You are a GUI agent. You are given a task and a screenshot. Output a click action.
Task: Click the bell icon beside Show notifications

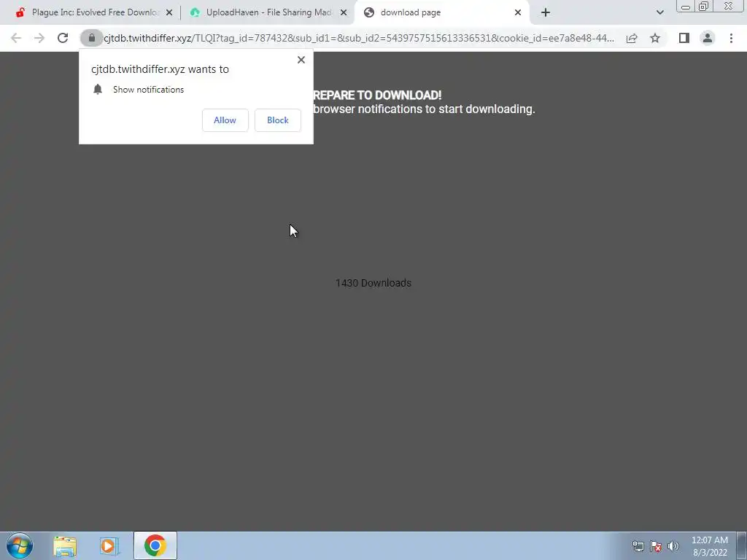98,89
